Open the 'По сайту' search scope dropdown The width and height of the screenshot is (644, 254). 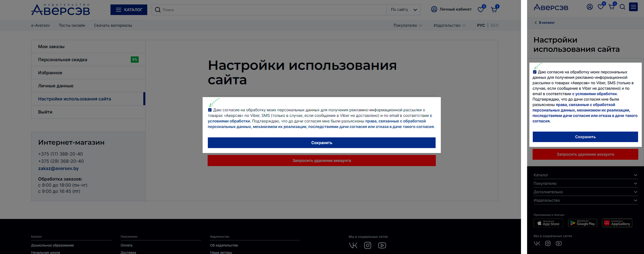click(x=404, y=10)
